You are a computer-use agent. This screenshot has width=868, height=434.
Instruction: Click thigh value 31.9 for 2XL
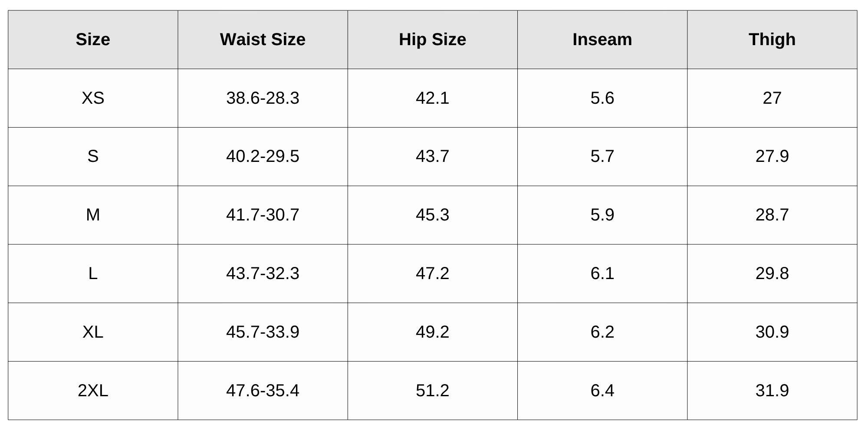772,391
